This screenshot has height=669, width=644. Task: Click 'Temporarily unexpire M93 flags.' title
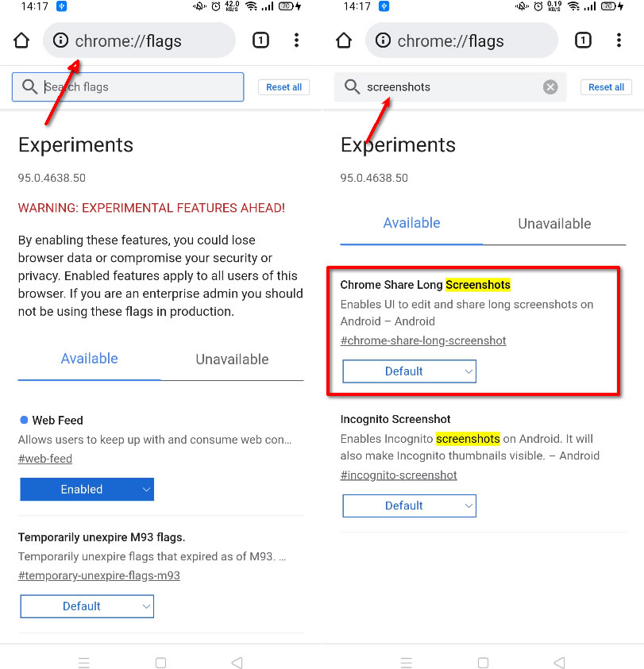point(102,537)
